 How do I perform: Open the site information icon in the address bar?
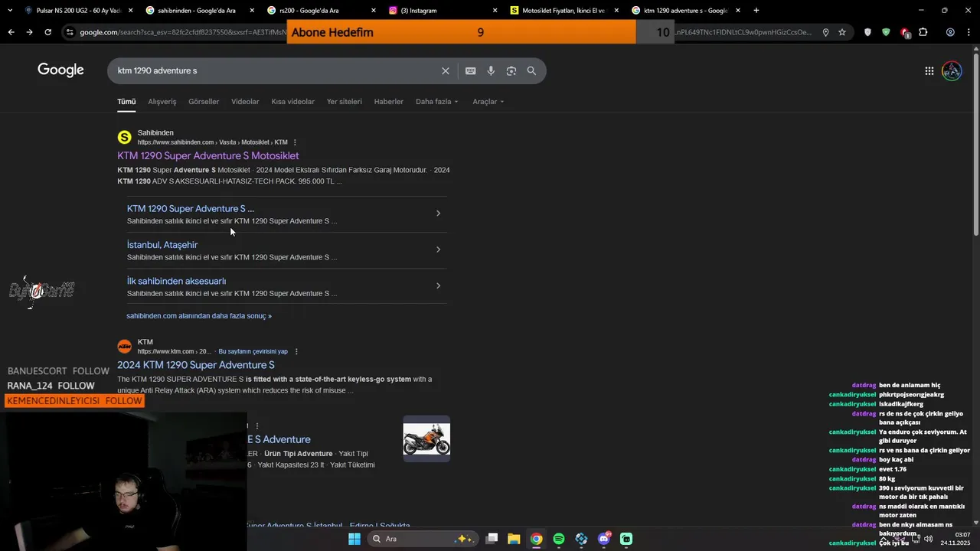click(x=70, y=32)
